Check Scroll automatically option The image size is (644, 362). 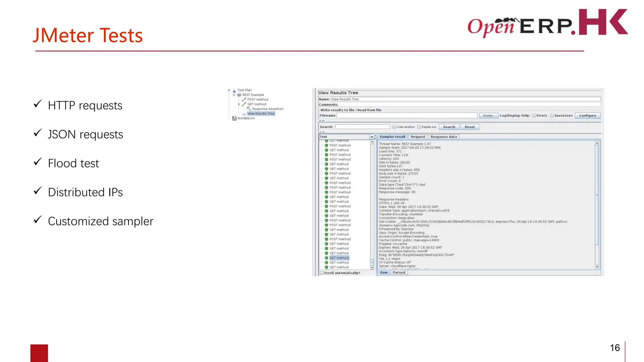tap(321, 273)
